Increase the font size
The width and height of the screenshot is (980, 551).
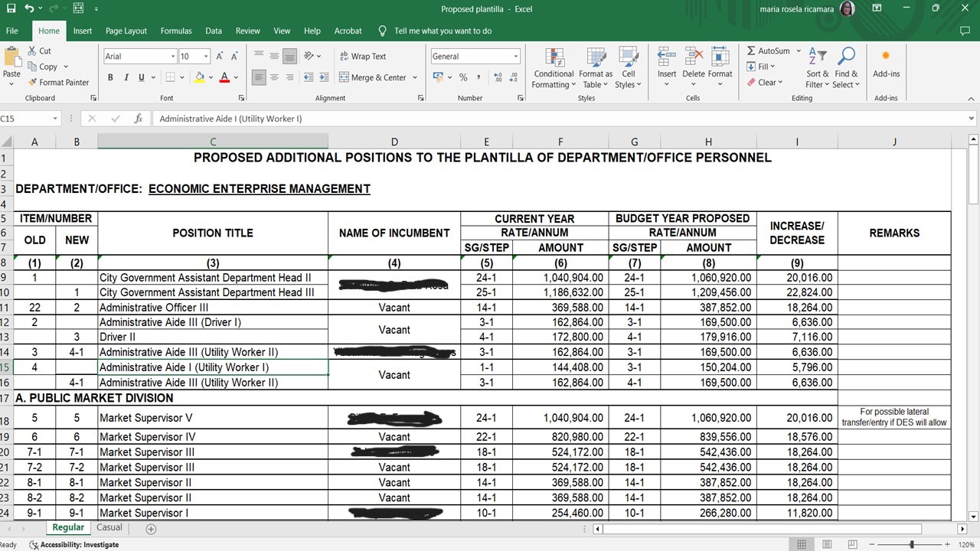coord(220,57)
